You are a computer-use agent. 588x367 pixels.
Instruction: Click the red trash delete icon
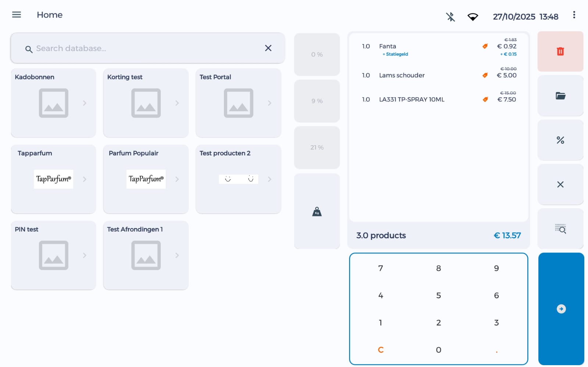tap(560, 51)
